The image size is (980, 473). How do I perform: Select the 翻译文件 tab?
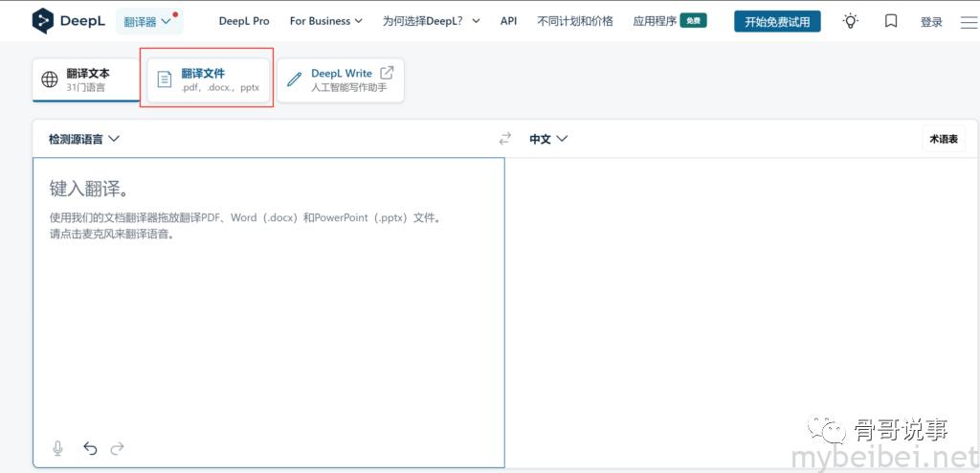[208, 80]
